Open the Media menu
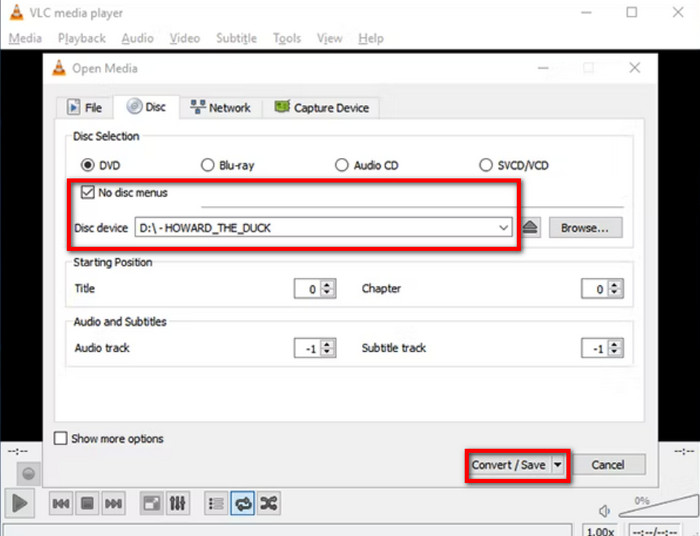 (25, 38)
